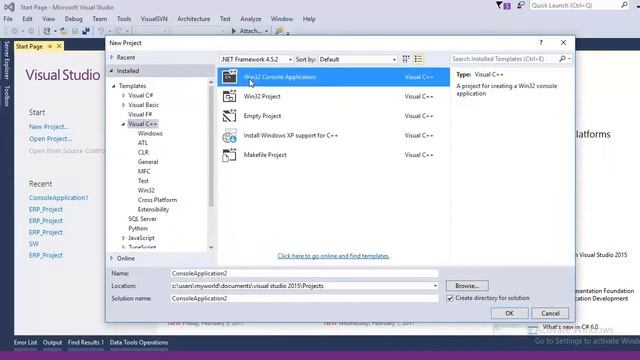Click the feedback person icon

coord(520,5)
